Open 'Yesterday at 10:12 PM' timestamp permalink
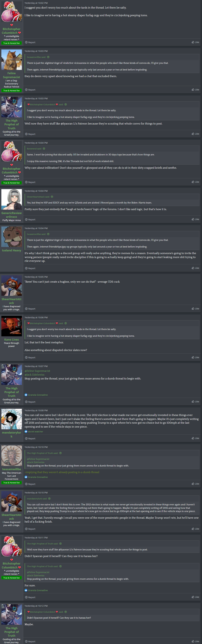The width and height of the screenshot is (202, 644). [36, 606]
